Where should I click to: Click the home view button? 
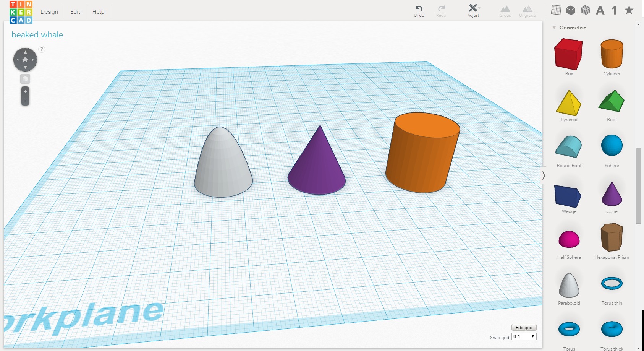[x=25, y=60]
